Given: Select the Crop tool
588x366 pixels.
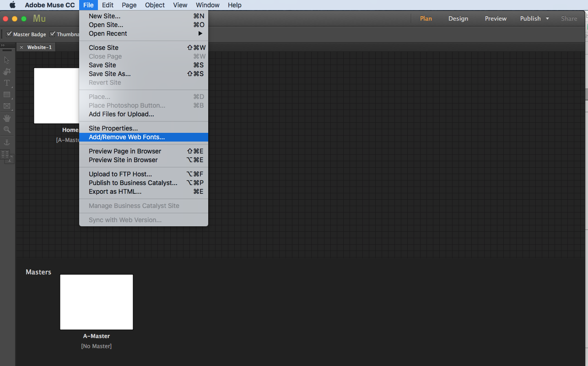Looking at the screenshot, I should click(x=7, y=71).
